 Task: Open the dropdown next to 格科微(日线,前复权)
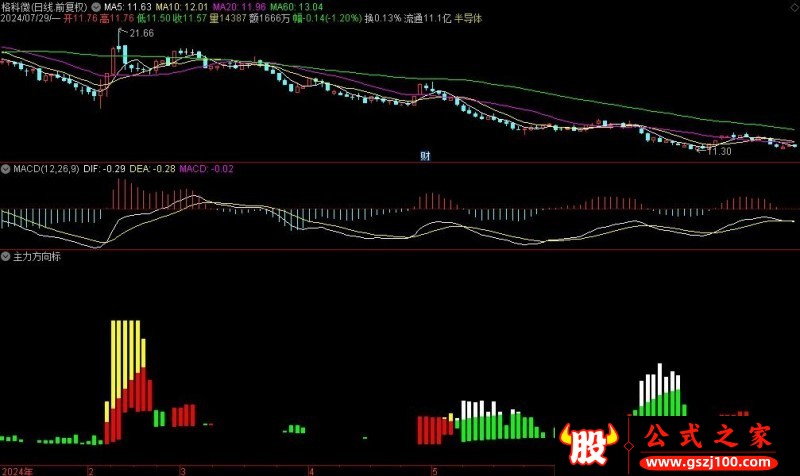96,7
